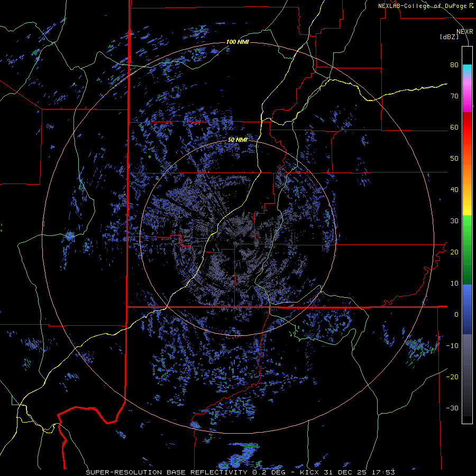
Task: Click the '31 DEC 25 17:53' timestamp
Action: [360, 472]
